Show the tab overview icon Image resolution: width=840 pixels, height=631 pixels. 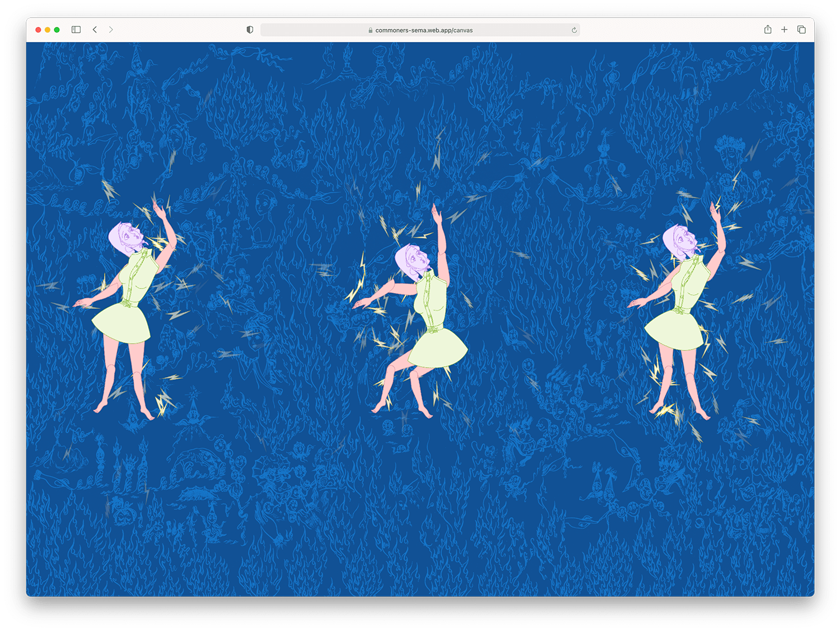click(801, 30)
